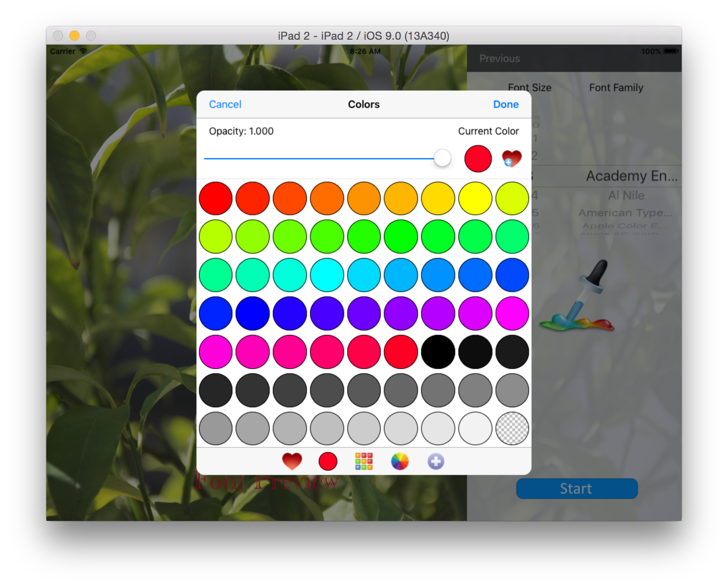
Task: Choose Al Nile font family row
Action: click(x=626, y=196)
